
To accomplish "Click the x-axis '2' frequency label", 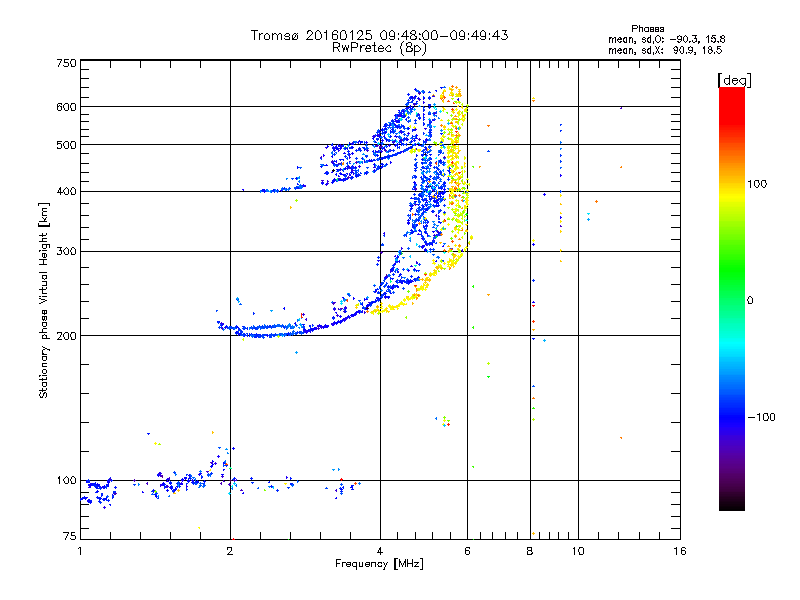I will click(x=230, y=551).
